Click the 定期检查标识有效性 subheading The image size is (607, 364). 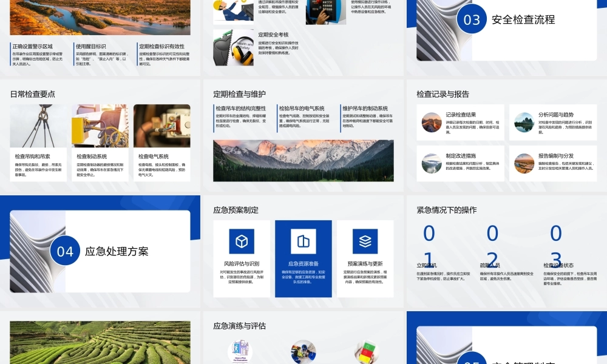tap(162, 47)
